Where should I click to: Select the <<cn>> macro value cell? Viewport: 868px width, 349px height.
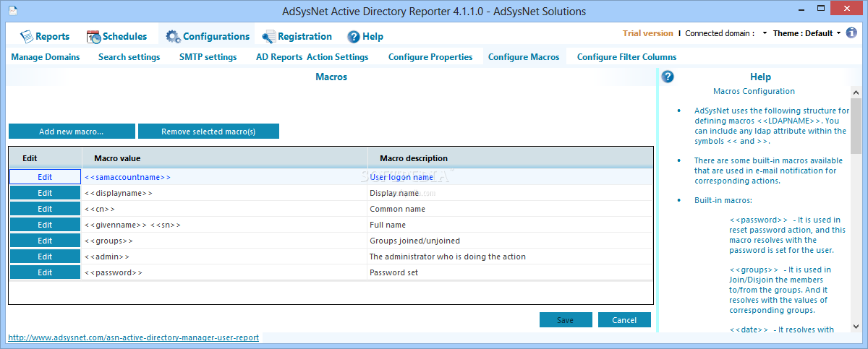tap(224, 209)
